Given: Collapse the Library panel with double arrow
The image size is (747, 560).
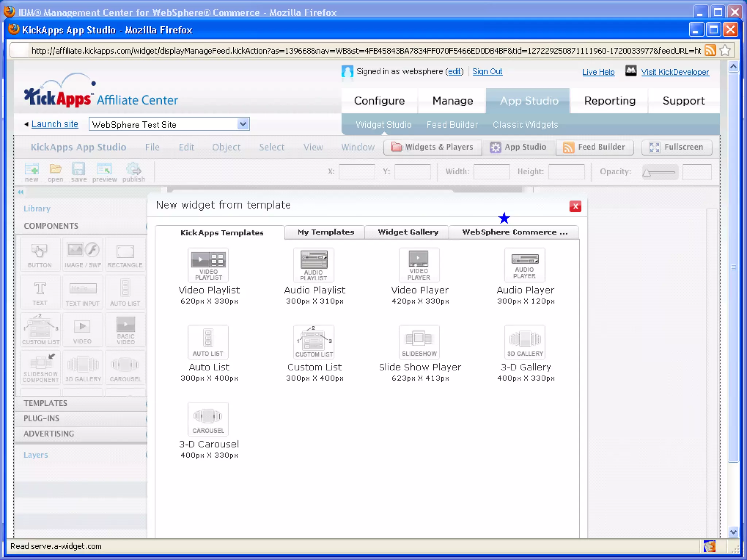Looking at the screenshot, I should pos(20,192).
